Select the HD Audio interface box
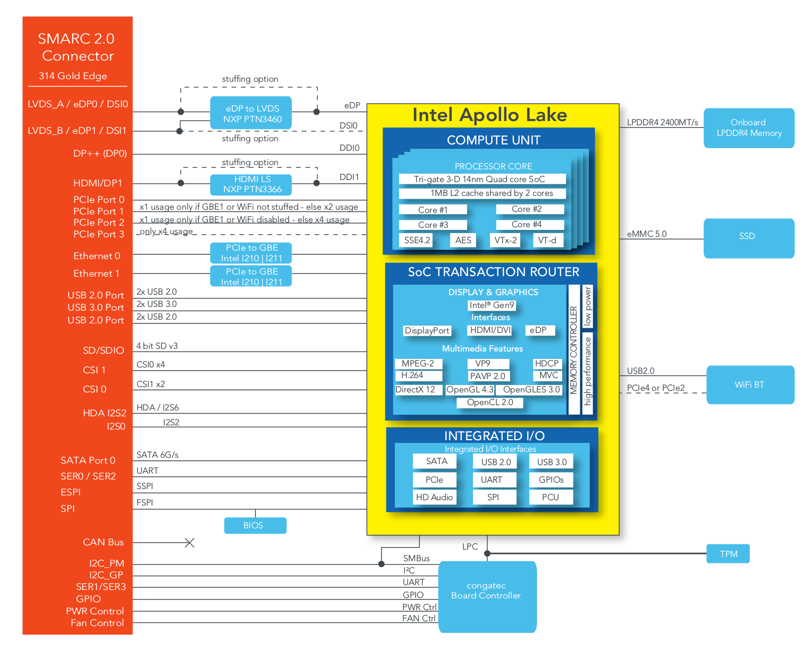 pyautogui.click(x=435, y=498)
